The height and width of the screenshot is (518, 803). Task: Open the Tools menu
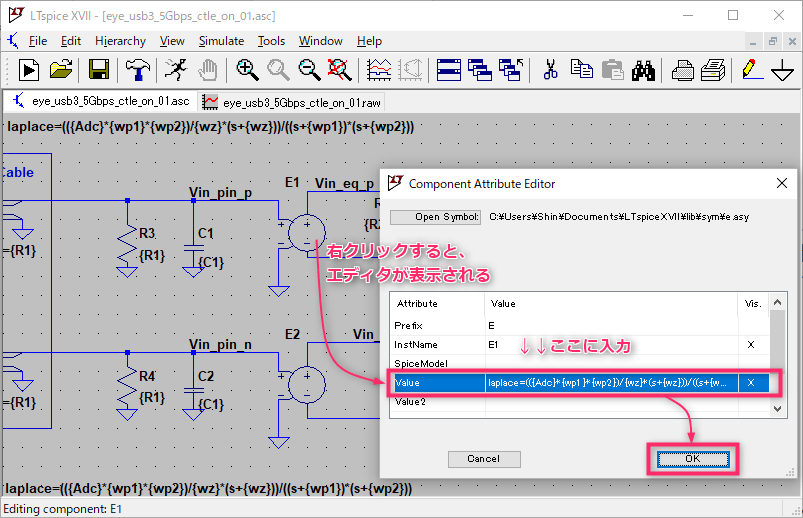[271, 41]
